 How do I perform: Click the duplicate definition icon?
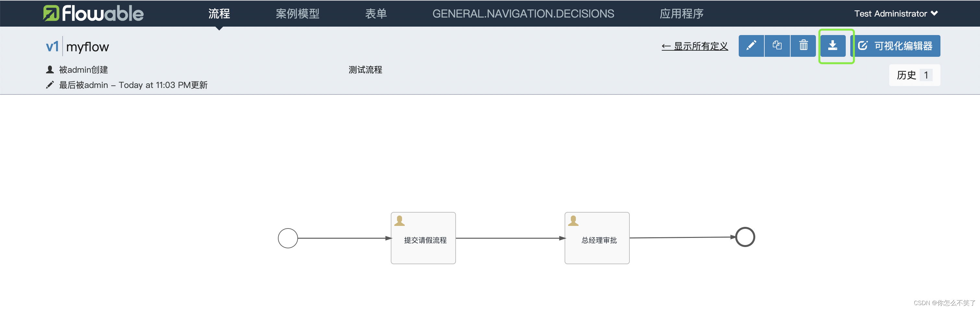coord(777,46)
